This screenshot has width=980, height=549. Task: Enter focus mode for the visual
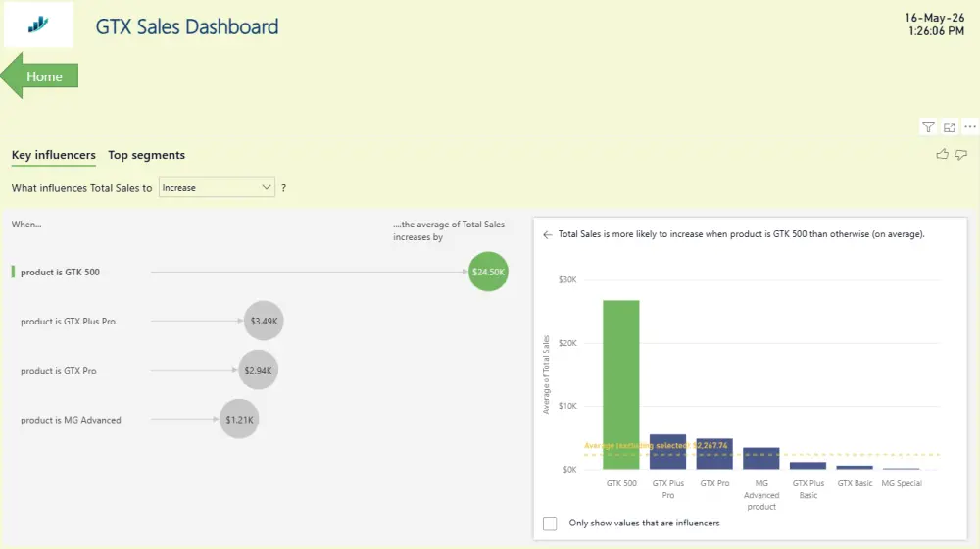[x=949, y=126]
